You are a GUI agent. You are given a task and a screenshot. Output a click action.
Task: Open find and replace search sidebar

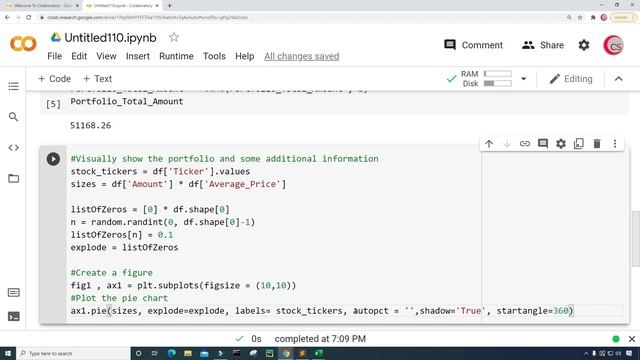click(13, 117)
